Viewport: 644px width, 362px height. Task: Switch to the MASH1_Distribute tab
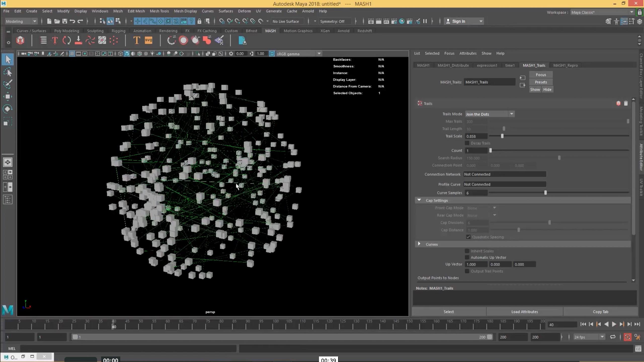[453, 65]
